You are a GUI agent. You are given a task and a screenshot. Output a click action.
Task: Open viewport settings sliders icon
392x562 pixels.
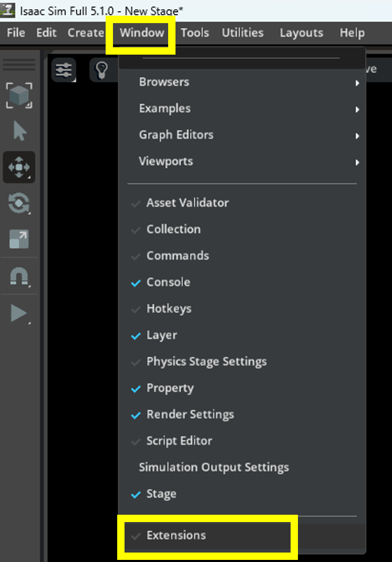point(64,70)
